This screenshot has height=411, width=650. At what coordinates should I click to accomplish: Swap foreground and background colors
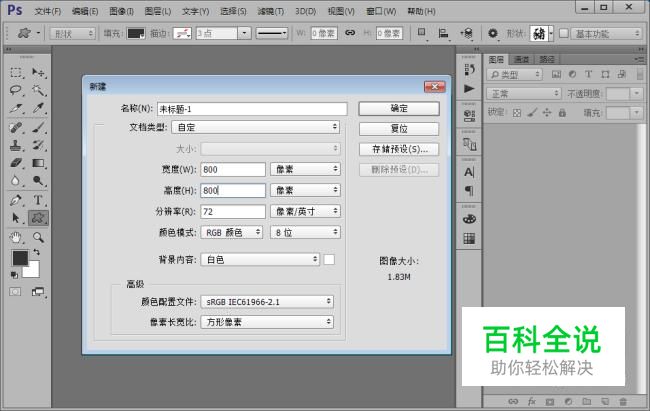click(36, 252)
